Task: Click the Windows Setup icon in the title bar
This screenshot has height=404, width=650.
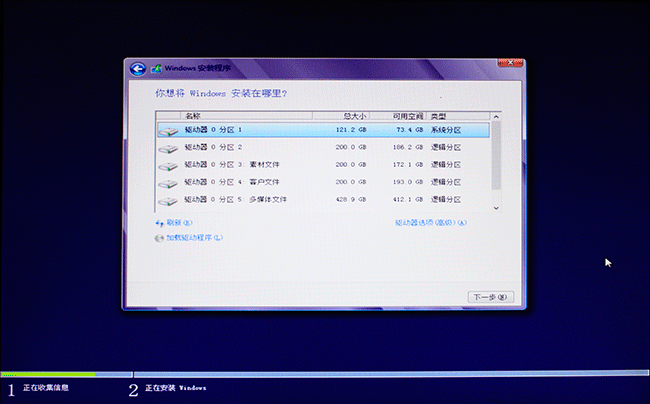Action: pos(156,68)
